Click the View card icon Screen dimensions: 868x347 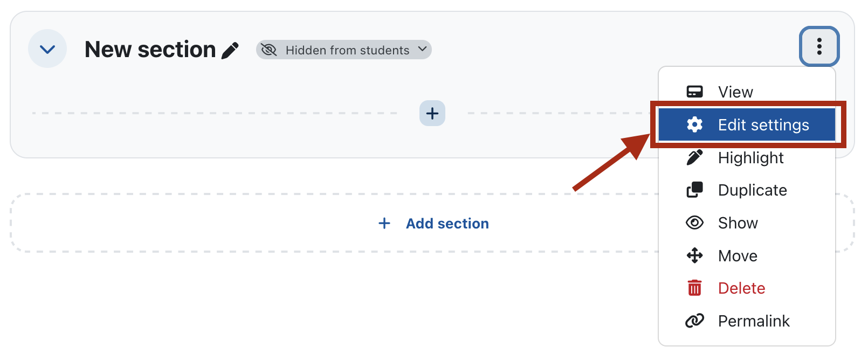tap(694, 92)
